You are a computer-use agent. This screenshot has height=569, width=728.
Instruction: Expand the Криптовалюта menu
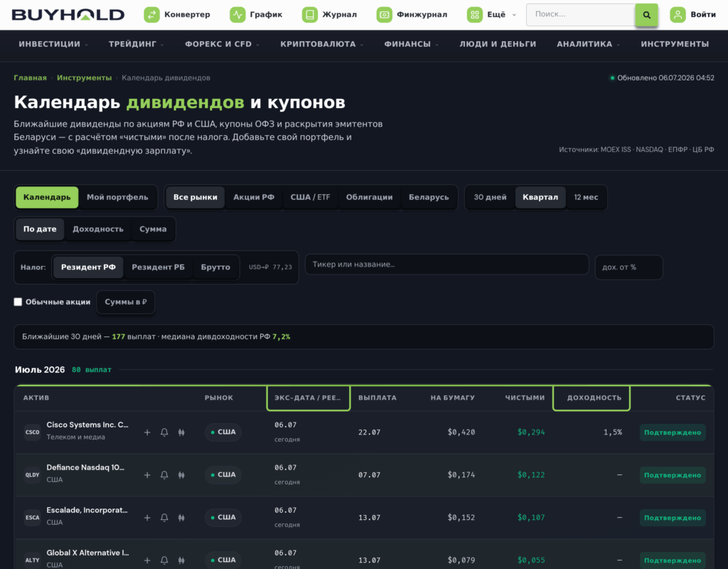pyautogui.click(x=322, y=44)
